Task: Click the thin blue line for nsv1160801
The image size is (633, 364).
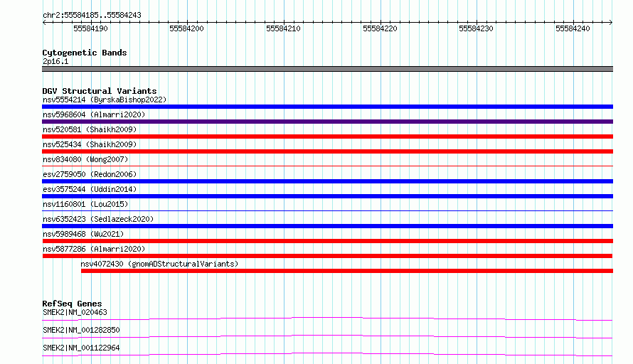Action: coord(327,210)
